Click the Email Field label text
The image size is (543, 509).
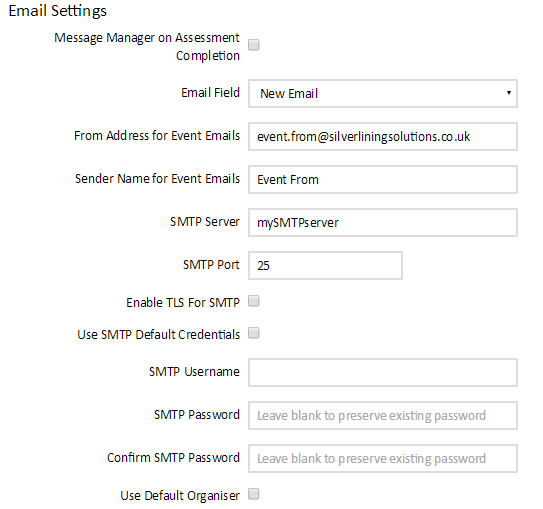[x=211, y=93]
